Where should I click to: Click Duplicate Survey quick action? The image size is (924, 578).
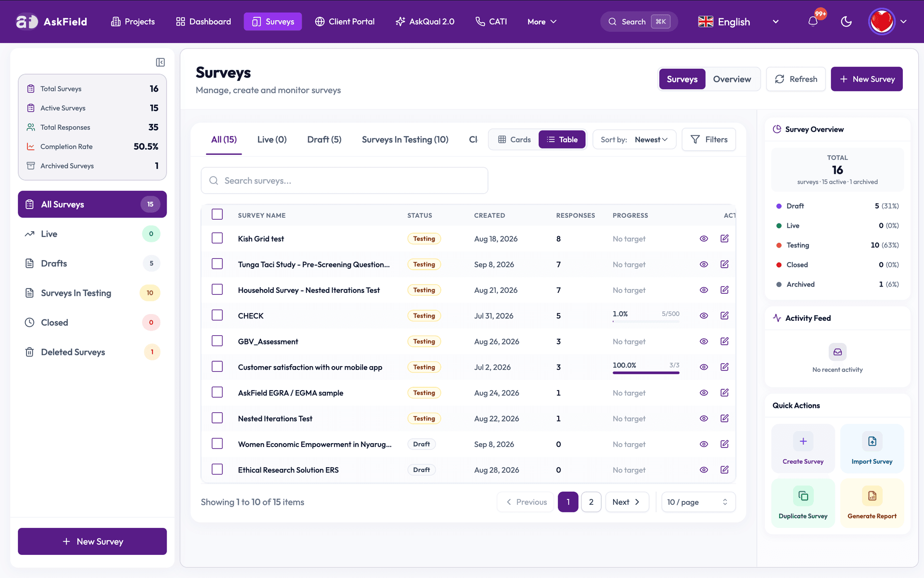tap(803, 503)
